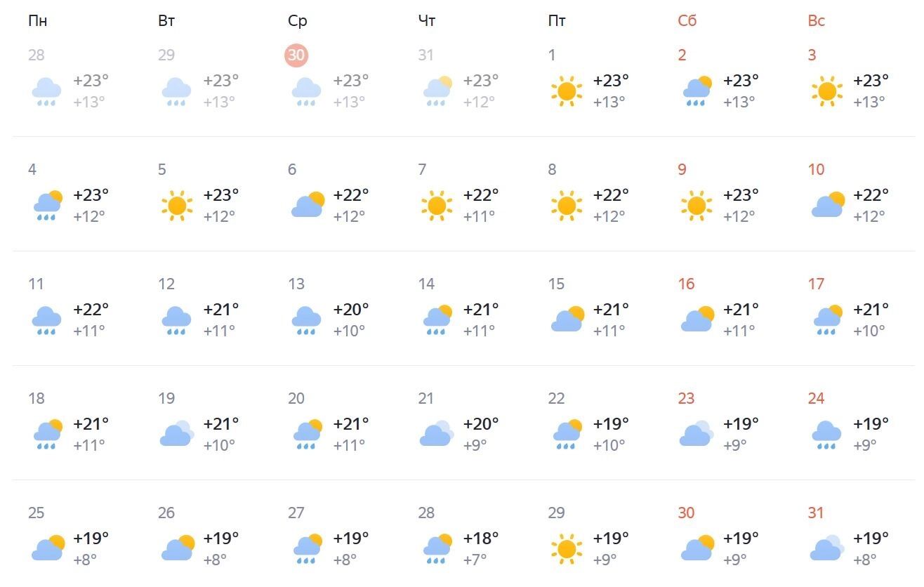Click the +18° temperature on day 28
Screen dimensions: 924x587
click(481, 539)
